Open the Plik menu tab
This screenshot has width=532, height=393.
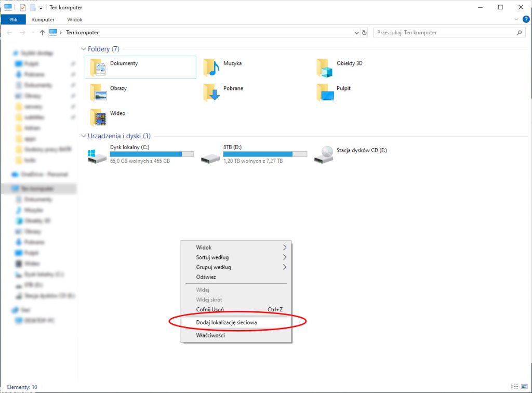14,19
